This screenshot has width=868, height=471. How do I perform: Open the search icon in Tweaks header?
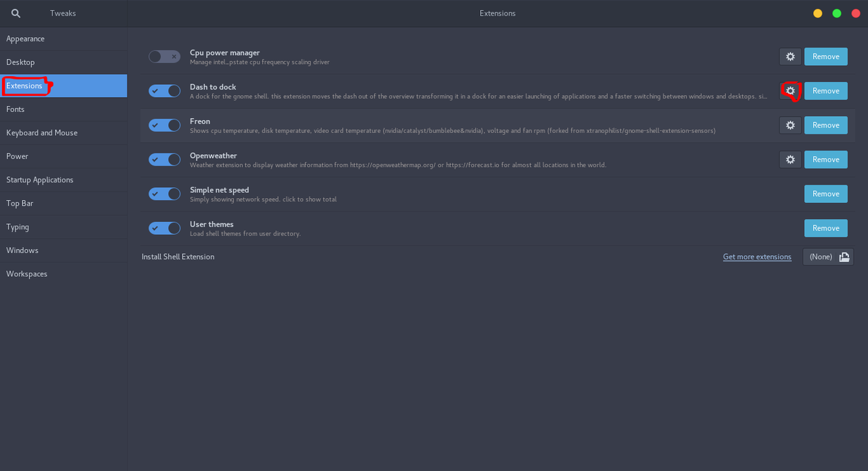[x=16, y=14]
